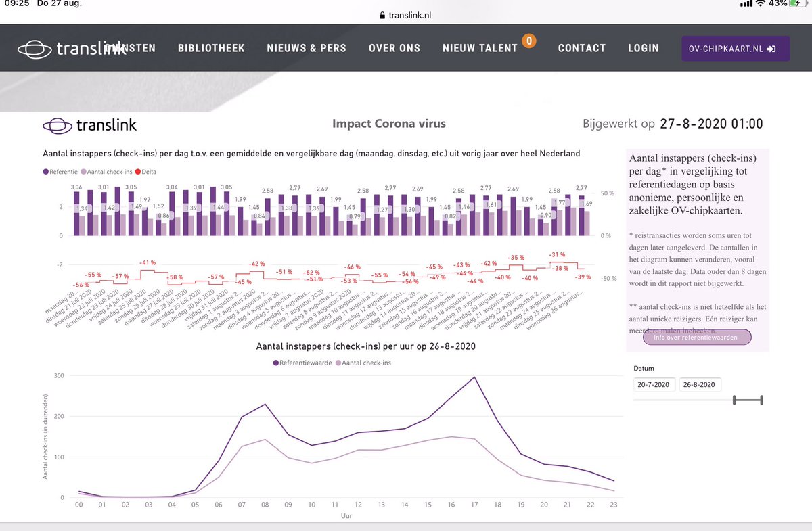Screen dimensions: 812x531
Task: Tap the cellular signal bars icon
Action: tap(746, 3)
